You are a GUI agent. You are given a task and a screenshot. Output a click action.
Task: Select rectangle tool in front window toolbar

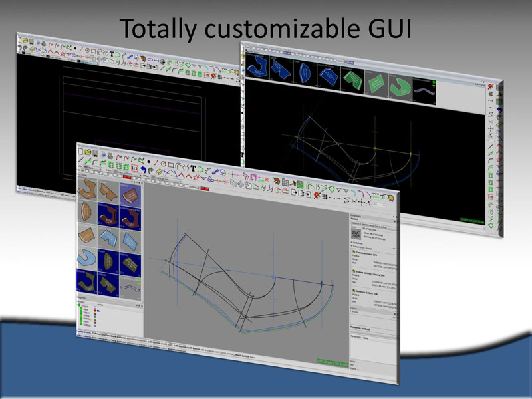pyautogui.click(x=171, y=165)
